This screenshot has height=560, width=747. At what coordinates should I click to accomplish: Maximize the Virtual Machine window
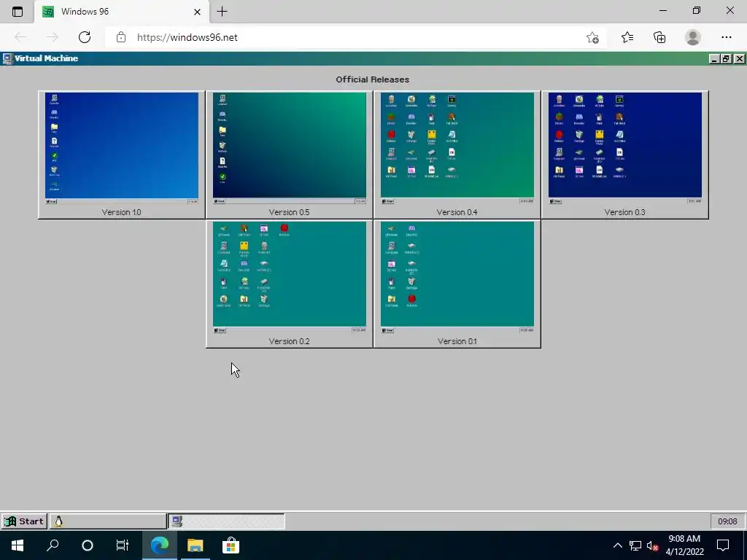(x=726, y=58)
